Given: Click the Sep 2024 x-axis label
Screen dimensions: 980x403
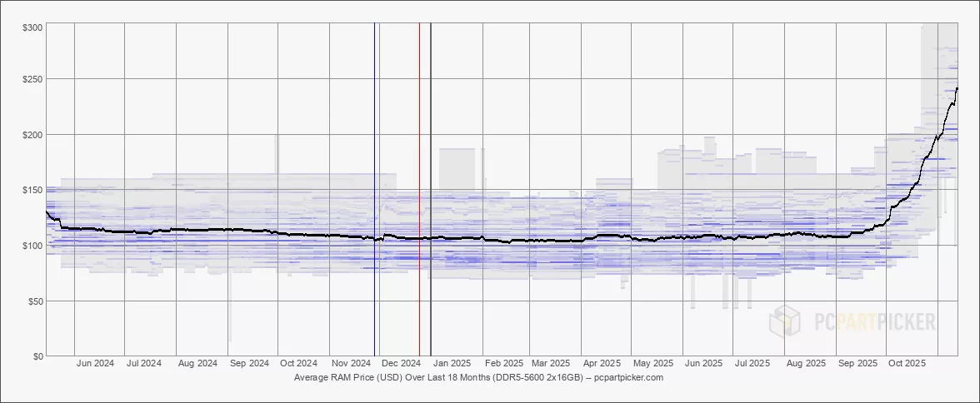Looking at the screenshot, I should pos(248,364).
